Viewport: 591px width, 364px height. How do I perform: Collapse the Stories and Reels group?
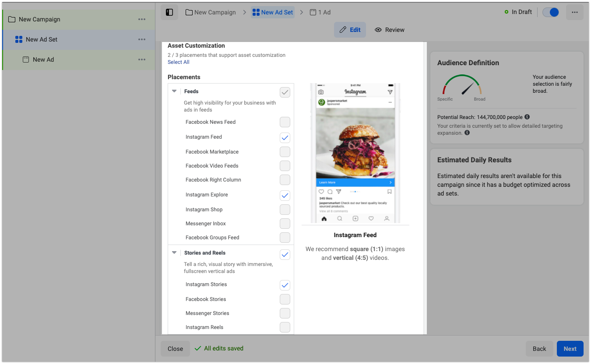(x=174, y=253)
